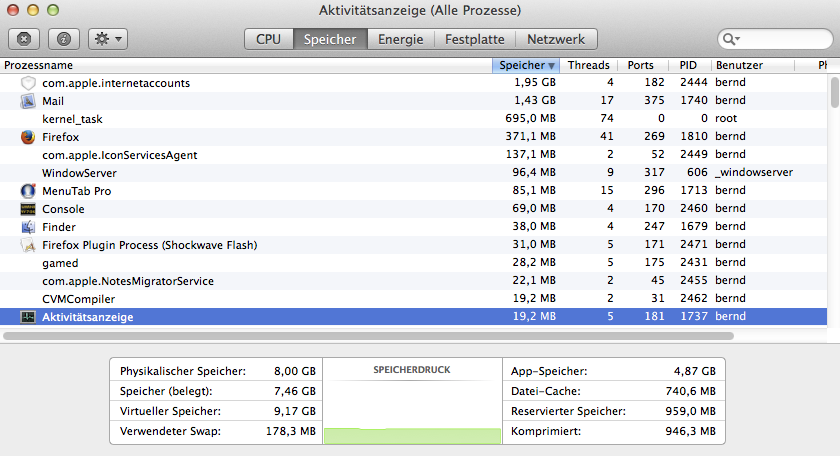Click the Speicherdruck memory pressure graph
This screenshot has height=456, width=840.
tap(412, 401)
